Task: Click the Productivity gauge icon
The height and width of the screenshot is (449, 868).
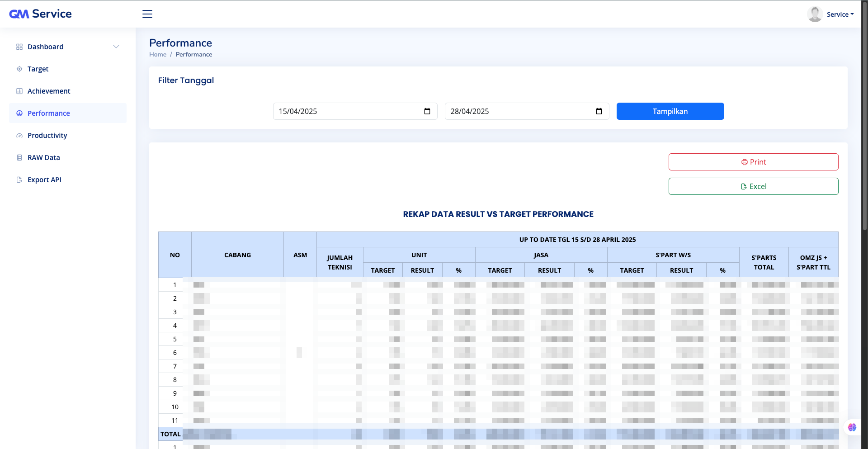Action: [x=19, y=136]
